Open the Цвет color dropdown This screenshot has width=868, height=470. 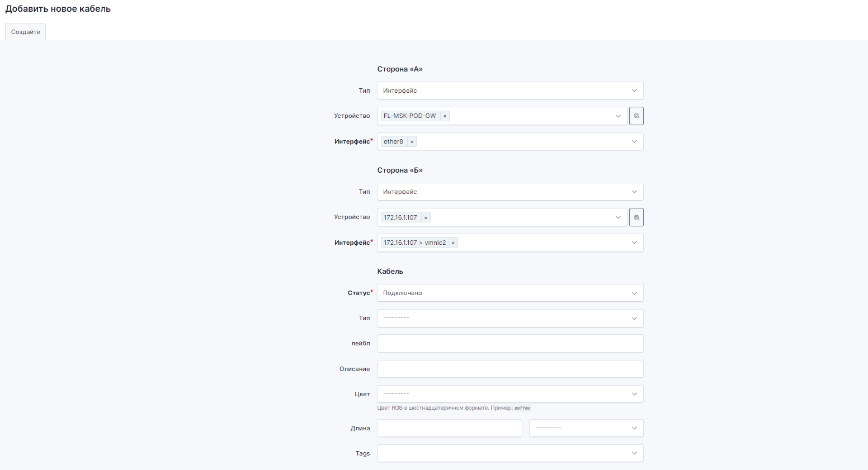click(510, 394)
